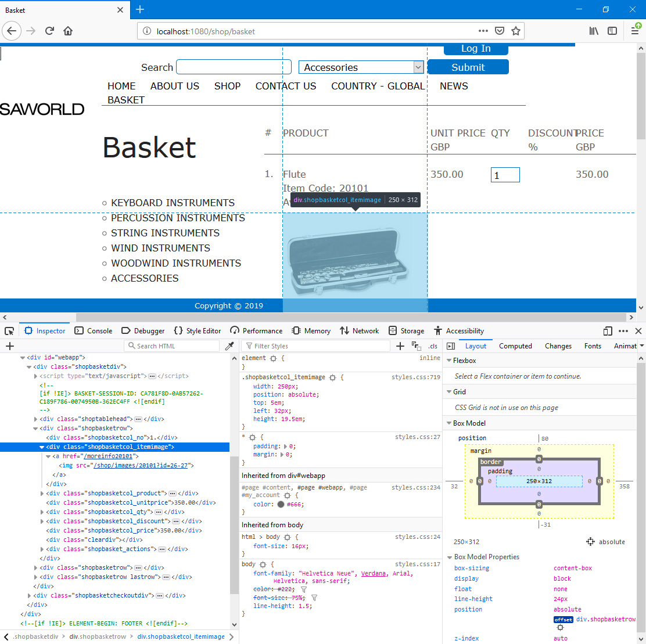
Task: Click the funnel icon beside overridden font-size 75%
Action: pos(314,598)
